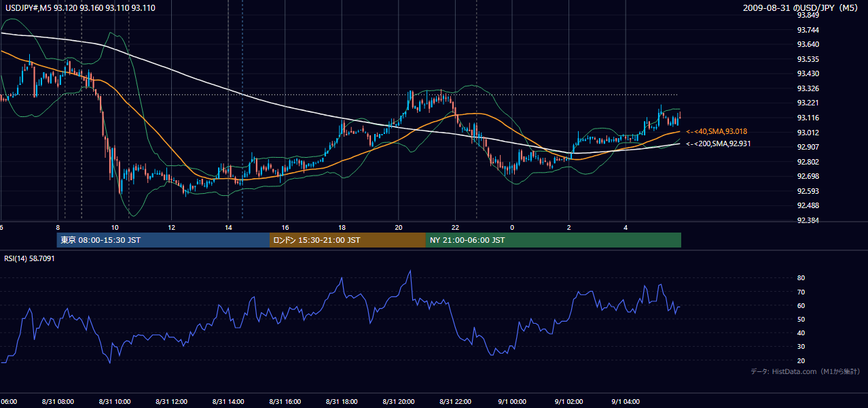Viewport: 868px width, 408px height.
Task: Click the RSI axis level 60
Action: pos(801,305)
